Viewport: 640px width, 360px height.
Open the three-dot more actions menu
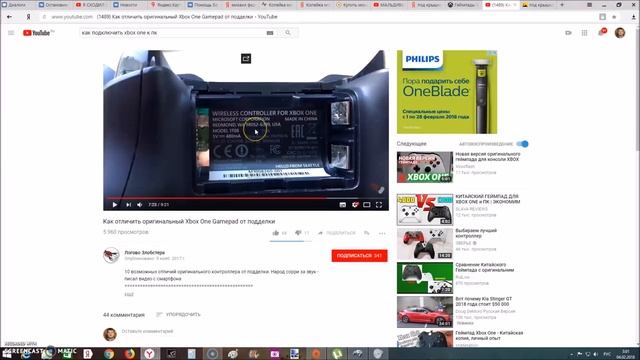(x=382, y=233)
